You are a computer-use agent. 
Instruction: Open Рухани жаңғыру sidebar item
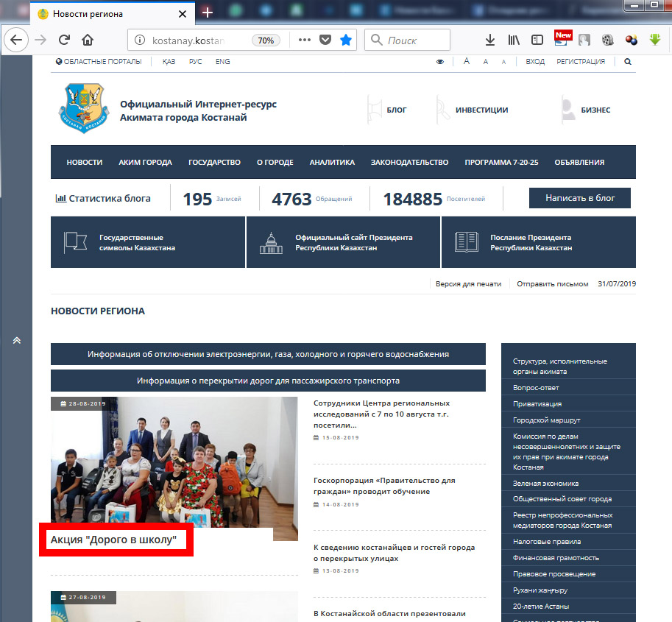pyautogui.click(x=540, y=590)
